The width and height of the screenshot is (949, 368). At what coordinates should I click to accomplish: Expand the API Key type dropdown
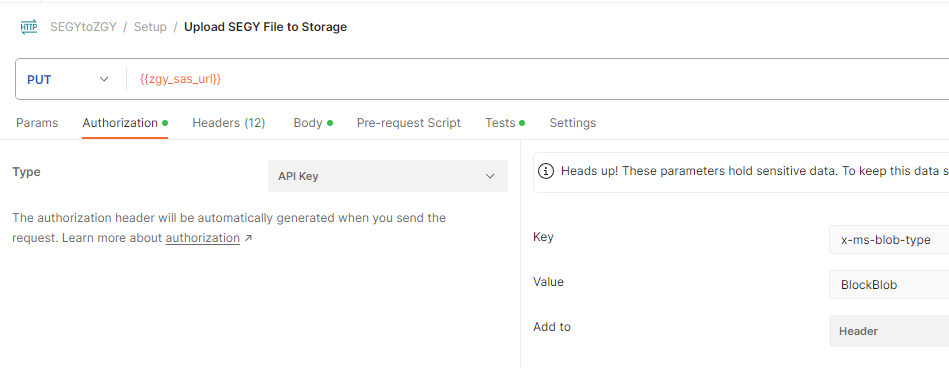(x=388, y=176)
